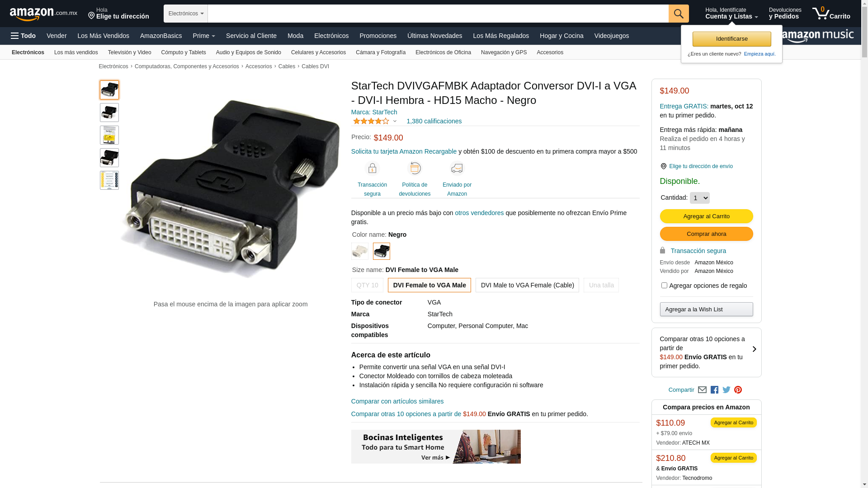Click the search magnifier button

(679, 14)
